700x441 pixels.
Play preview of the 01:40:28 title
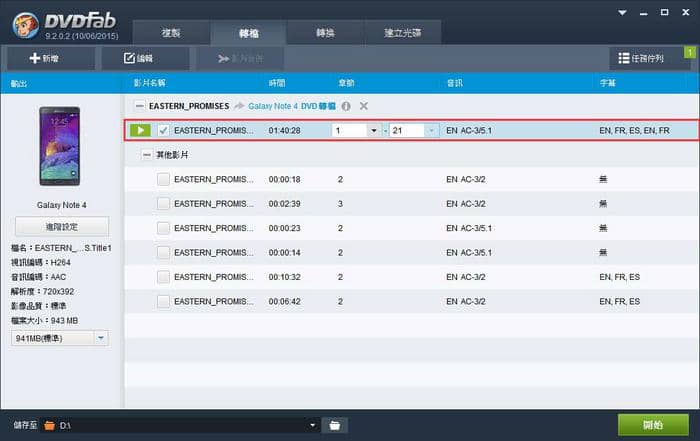click(x=140, y=130)
